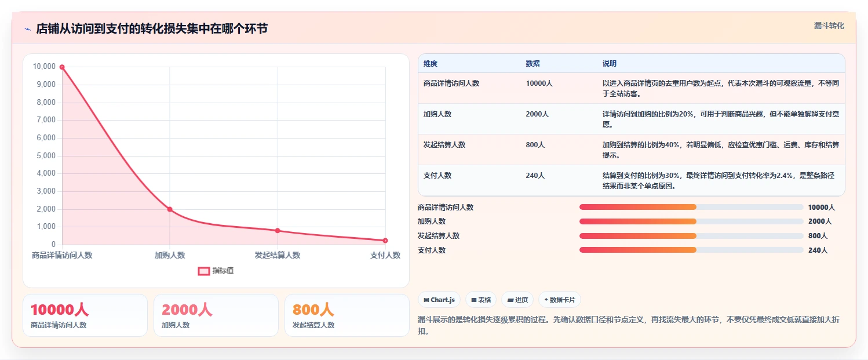This screenshot has height=360, width=868.
Task: Click the 240人 value in the table
Action: (x=535, y=176)
